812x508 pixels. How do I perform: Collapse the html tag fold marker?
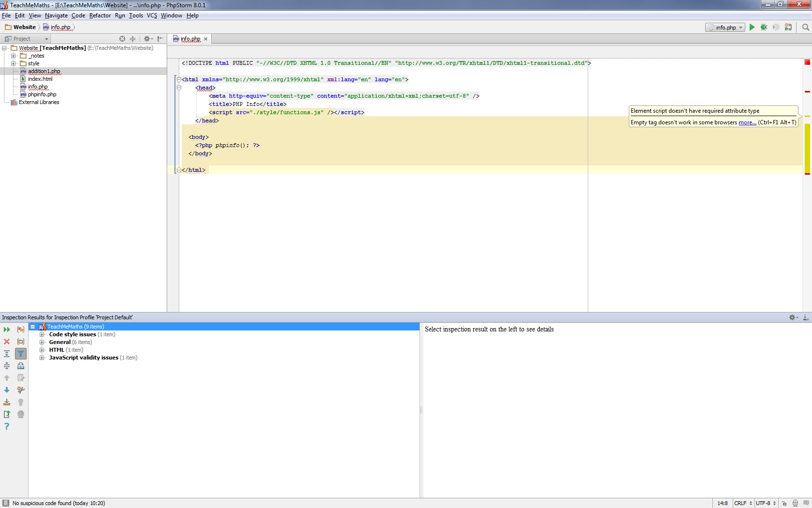pos(179,79)
